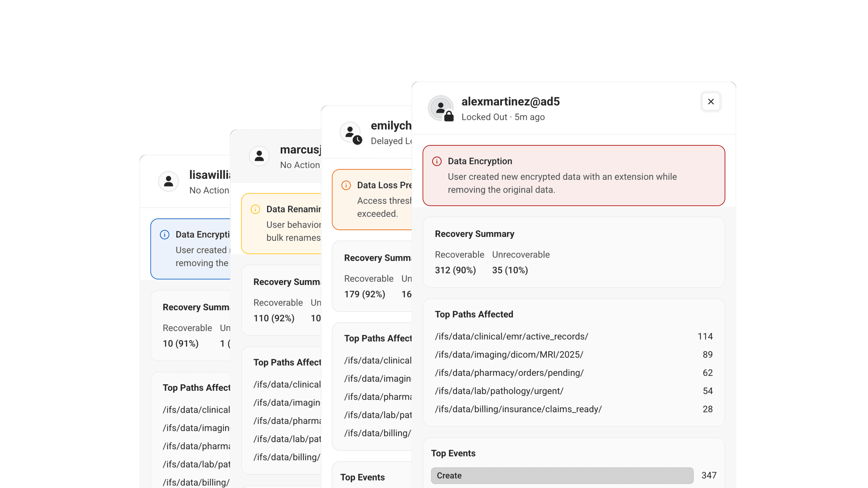Click 110 (92%) recoverable in marcusj panel
This screenshot has width=868, height=488.
(x=274, y=318)
